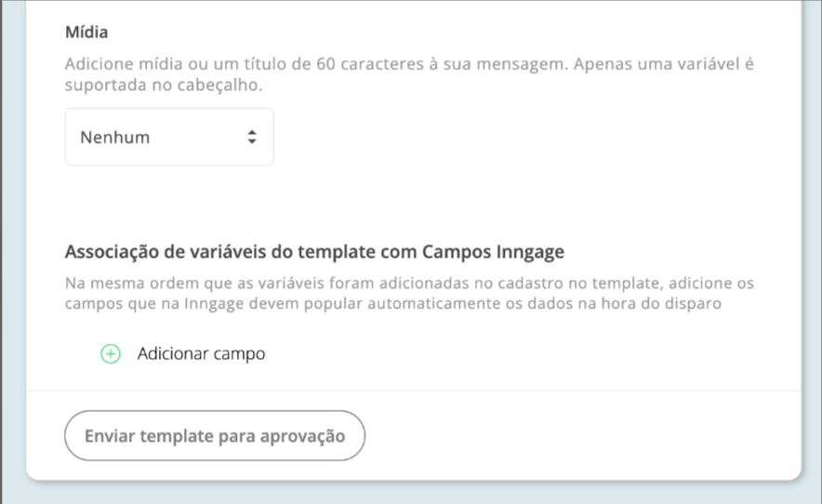Click the description about Inngage fields order

(409, 293)
